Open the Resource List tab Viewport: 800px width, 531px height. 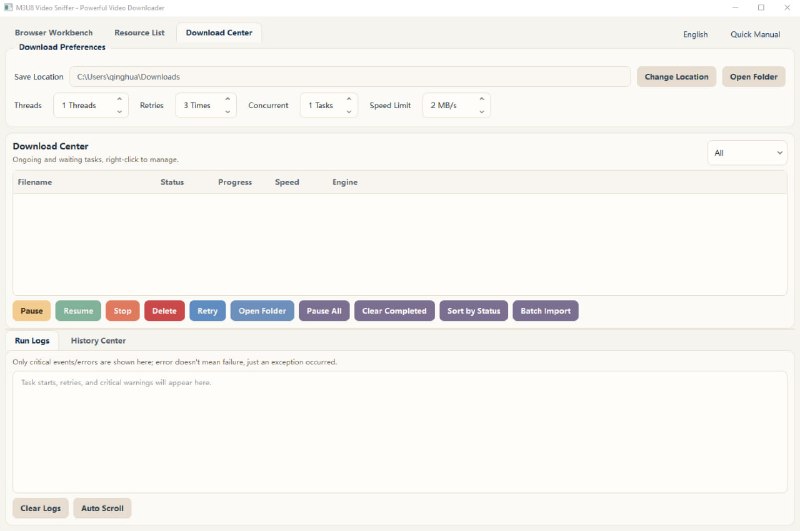[x=139, y=33]
